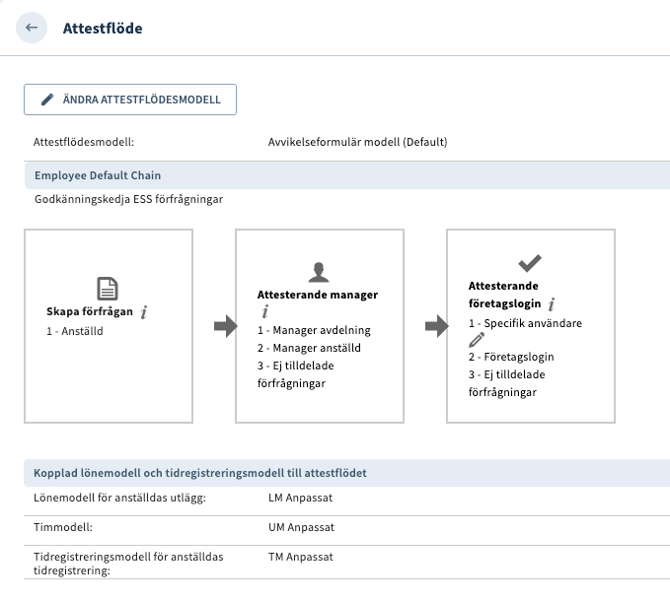Click the '2 - Företagslogin' entry
This screenshot has height=601, width=670.
(x=511, y=356)
